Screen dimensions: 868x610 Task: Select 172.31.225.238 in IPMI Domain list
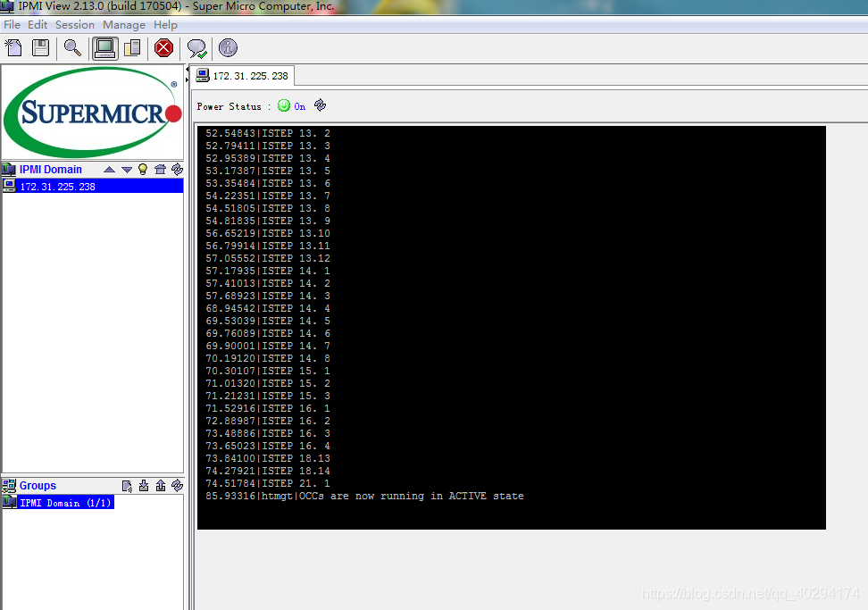pyautogui.click(x=93, y=187)
